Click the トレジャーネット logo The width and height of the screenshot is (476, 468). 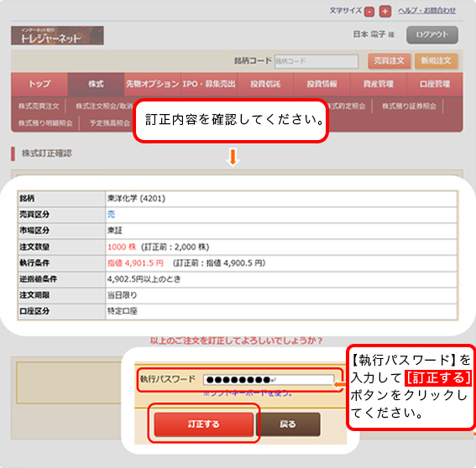coord(57,36)
